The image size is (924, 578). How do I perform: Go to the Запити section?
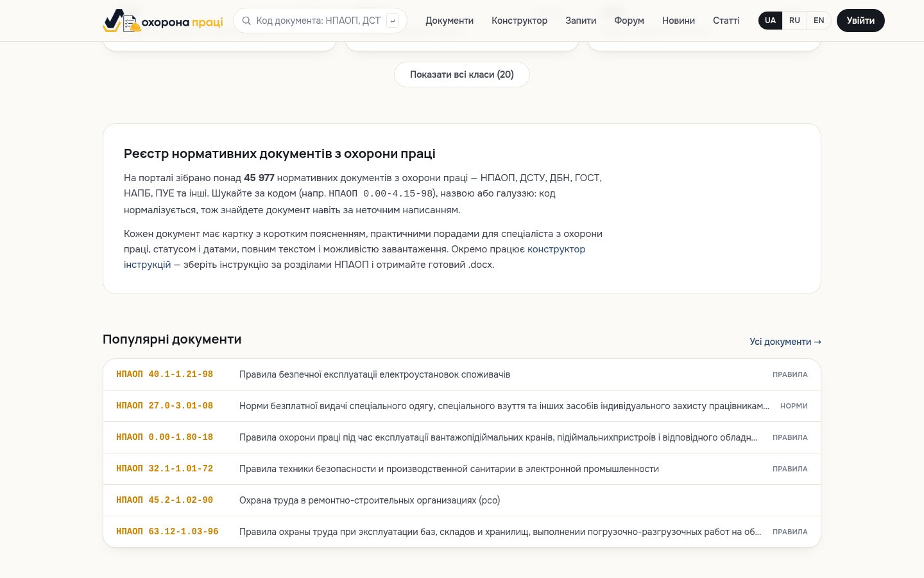point(581,21)
